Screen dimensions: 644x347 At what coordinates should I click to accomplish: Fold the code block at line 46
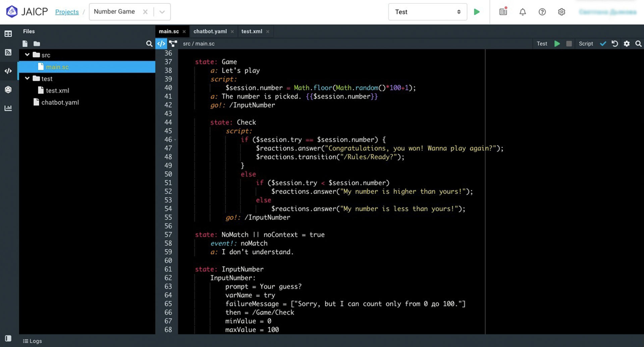175,140
